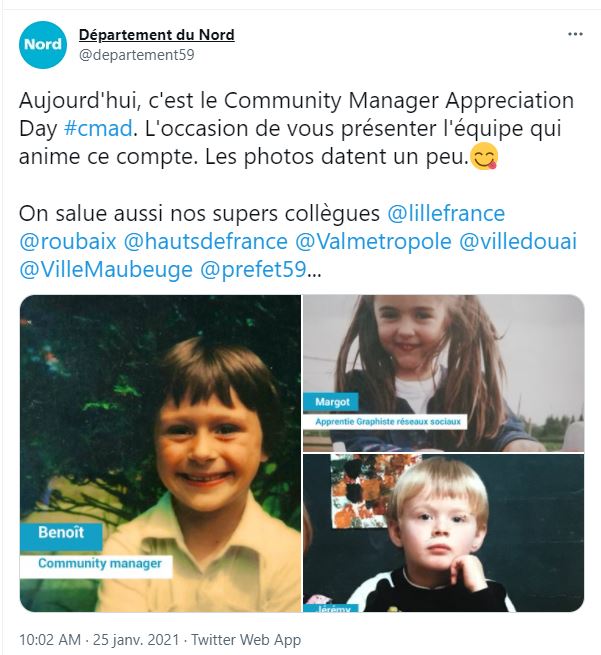Open the #cmad hashtag
The width and height of the screenshot is (601, 655).
pyautogui.click(x=98, y=128)
